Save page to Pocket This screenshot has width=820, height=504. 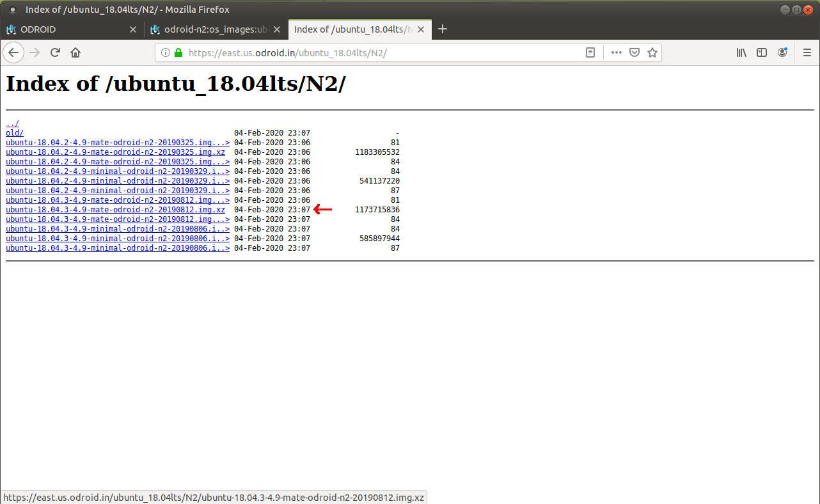[x=634, y=52]
